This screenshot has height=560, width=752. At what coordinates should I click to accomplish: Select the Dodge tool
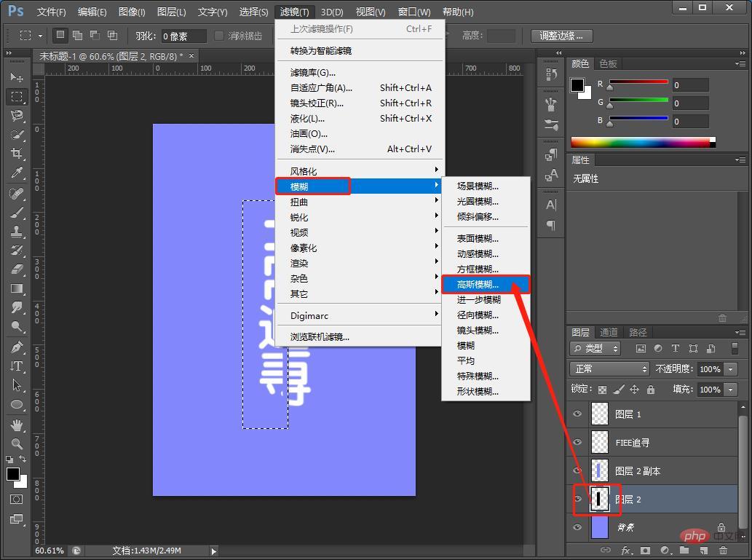(17, 327)
